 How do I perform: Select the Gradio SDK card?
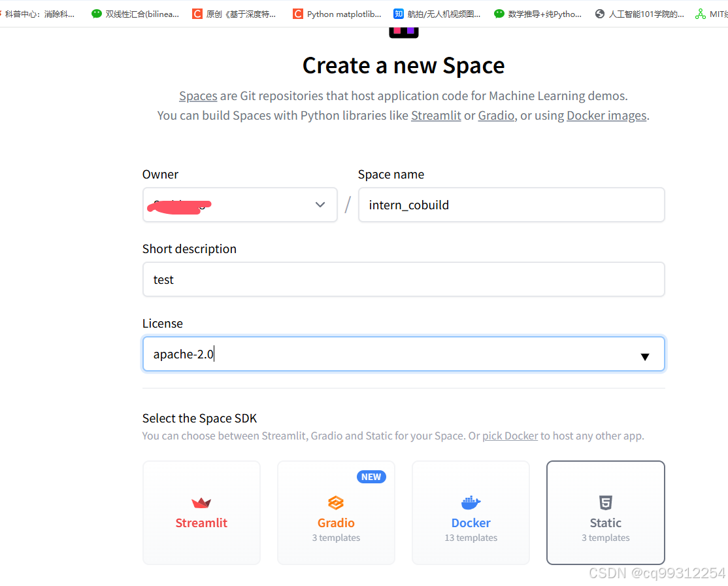point(336,513)
